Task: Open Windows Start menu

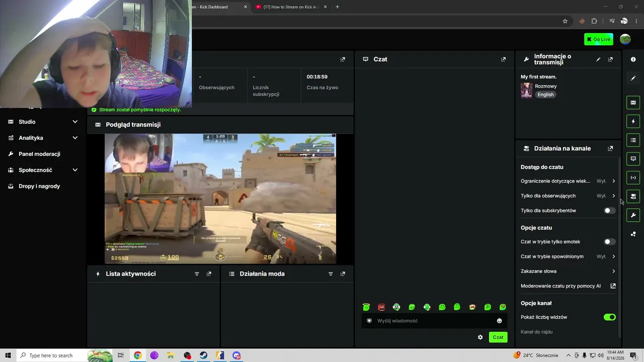Action: click(8, 355)
